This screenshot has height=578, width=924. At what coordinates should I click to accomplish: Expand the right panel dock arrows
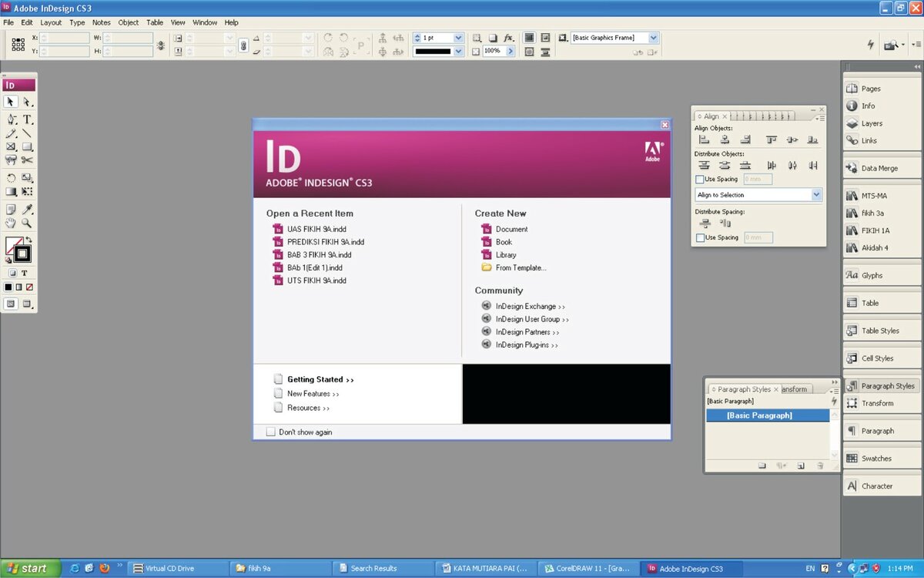(917, 67)
